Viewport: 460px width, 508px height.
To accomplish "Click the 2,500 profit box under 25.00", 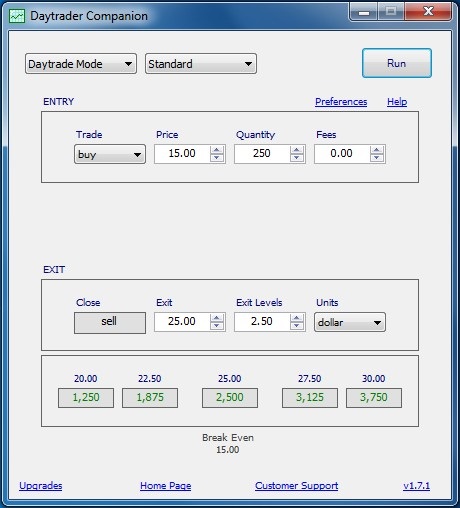I will (230, 397).
